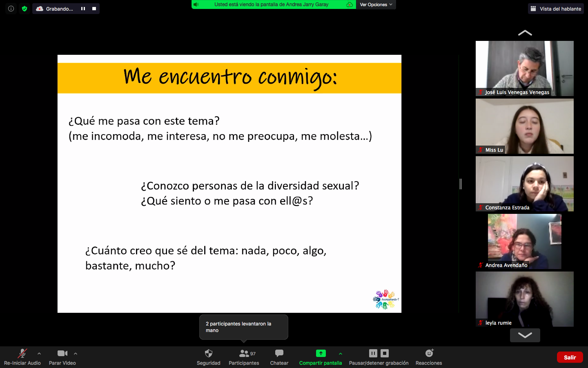Open the meeting information icon
Viewport: 588px width, 368px height.
[11, 9]
